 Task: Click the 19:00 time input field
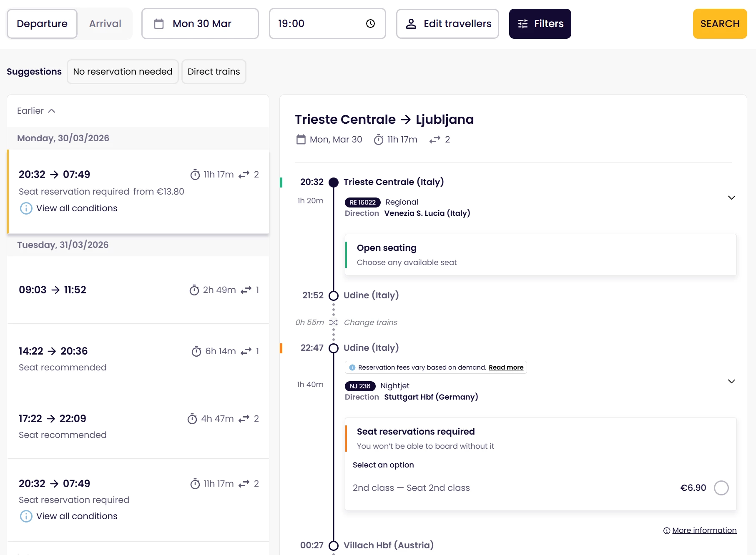(x=317, y=24)
